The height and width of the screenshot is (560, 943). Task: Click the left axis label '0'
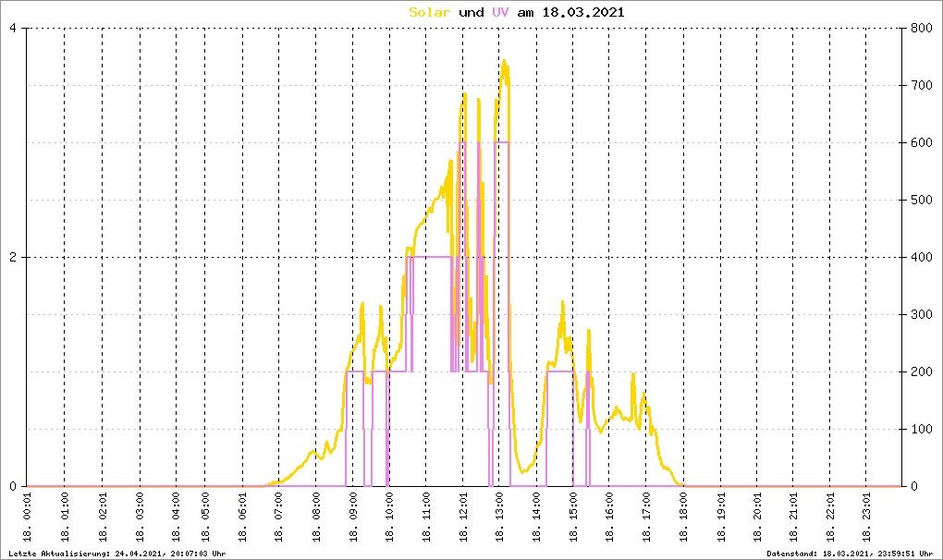point(13,486)
